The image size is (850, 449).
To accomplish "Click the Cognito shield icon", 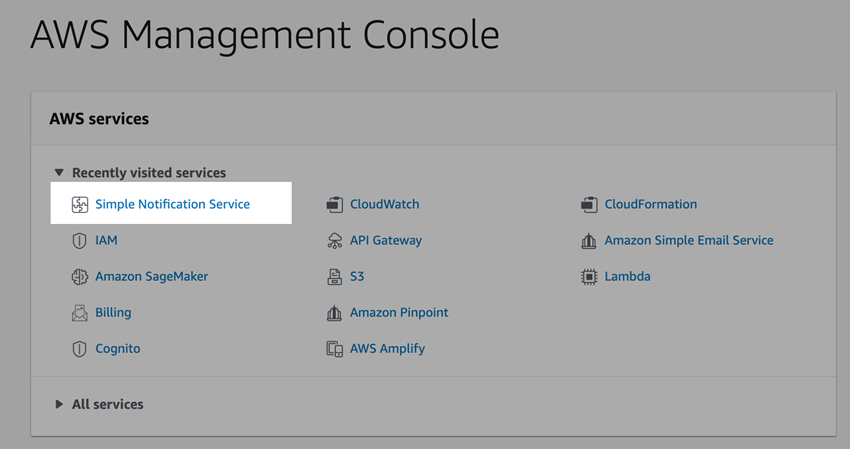I will pyautogui.click(x=80, y=349).
